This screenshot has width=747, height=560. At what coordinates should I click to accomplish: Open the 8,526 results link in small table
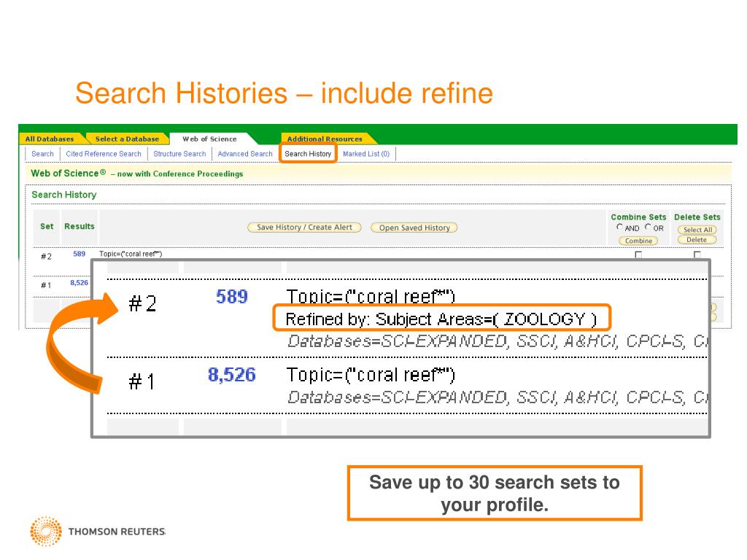click(x=79, y=282)
